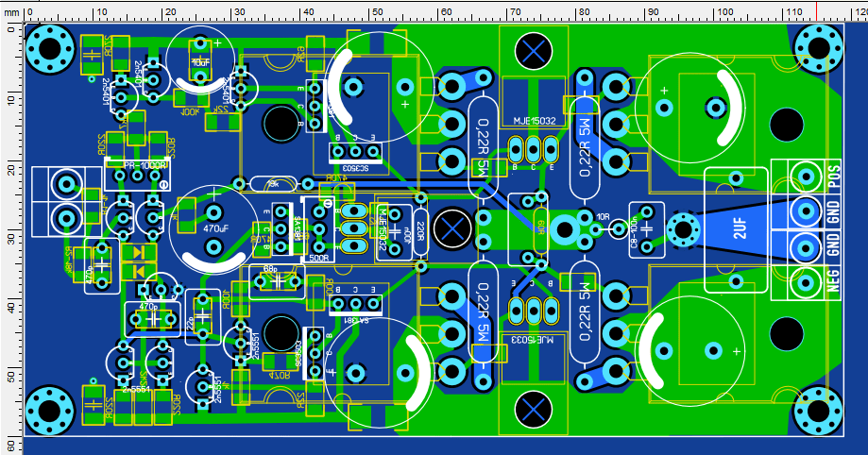
Task: Click the upper-right 0,22R 5W resistor
Action: coord(585,147)
